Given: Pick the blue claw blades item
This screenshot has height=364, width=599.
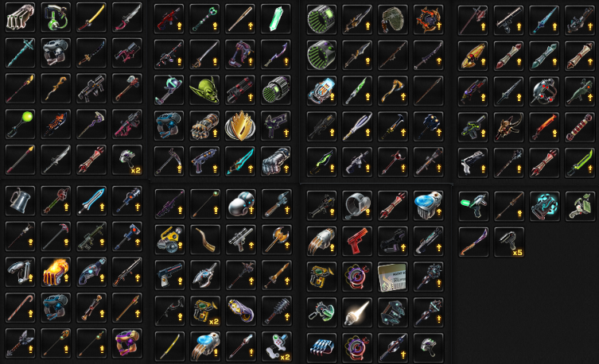Looking at the screenshot, I should click(321, 347).
